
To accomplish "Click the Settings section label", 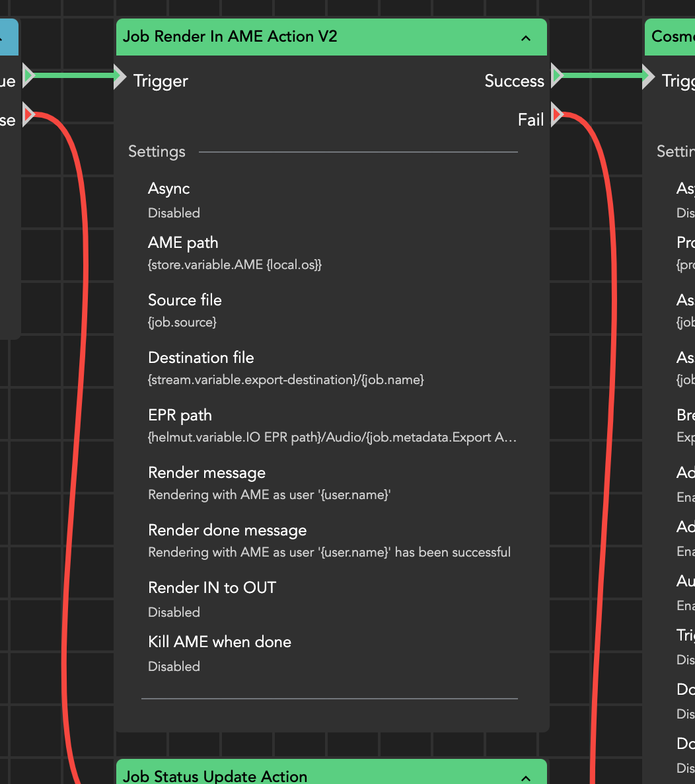I will [157, 152].
